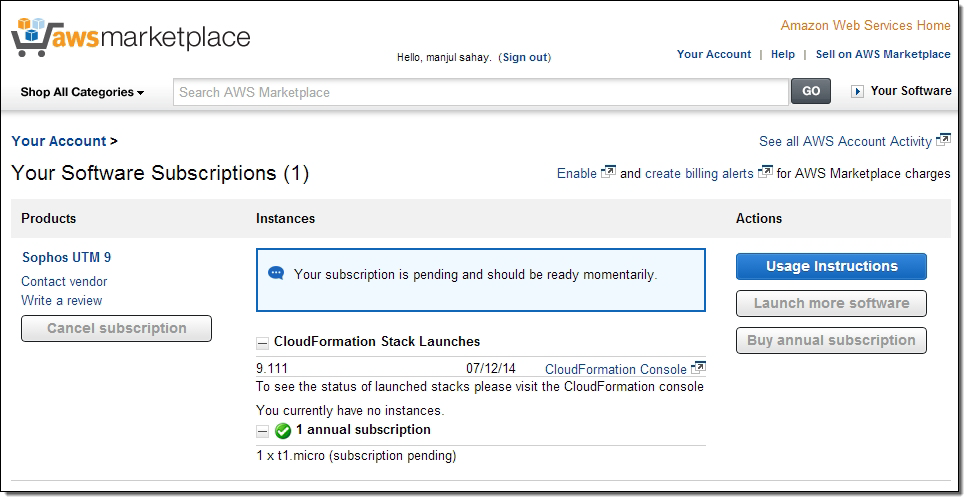The height and width of the screenshot is (502, 969).
Task: Follow the Write a review link
Action: 61,300
